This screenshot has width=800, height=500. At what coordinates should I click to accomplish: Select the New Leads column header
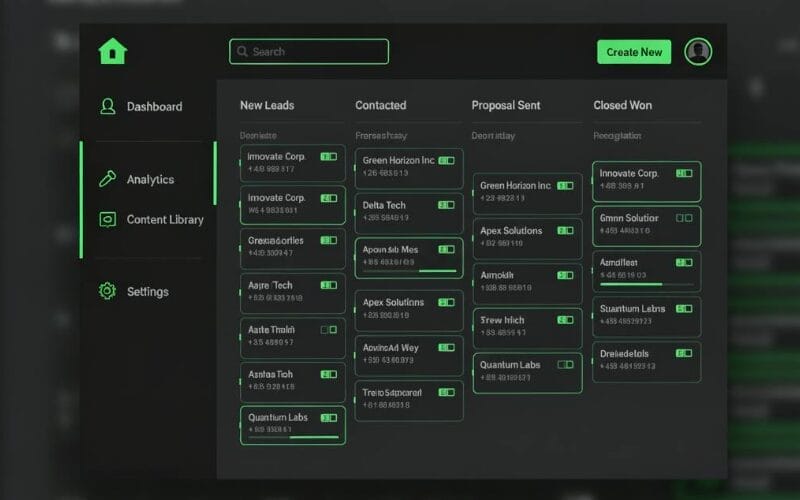pos(267,105)
